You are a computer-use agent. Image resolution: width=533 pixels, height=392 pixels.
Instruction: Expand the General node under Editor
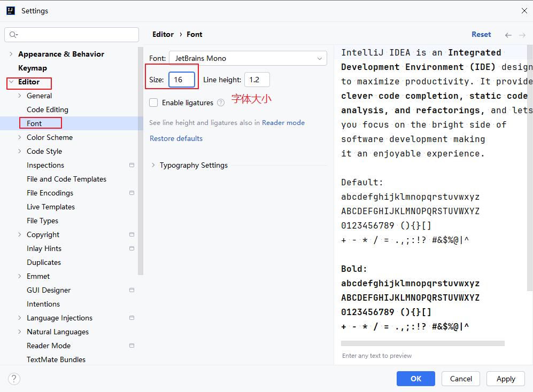tap(20, 96)
